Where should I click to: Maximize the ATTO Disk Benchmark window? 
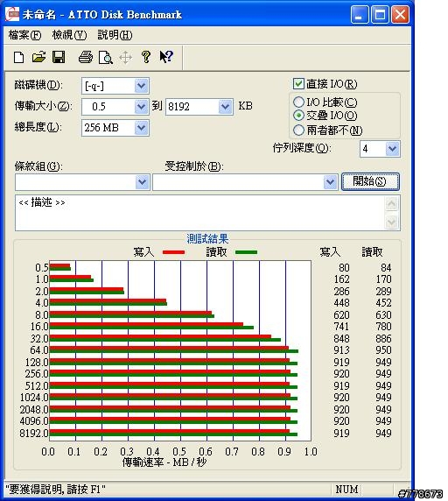tap(380, 15)
